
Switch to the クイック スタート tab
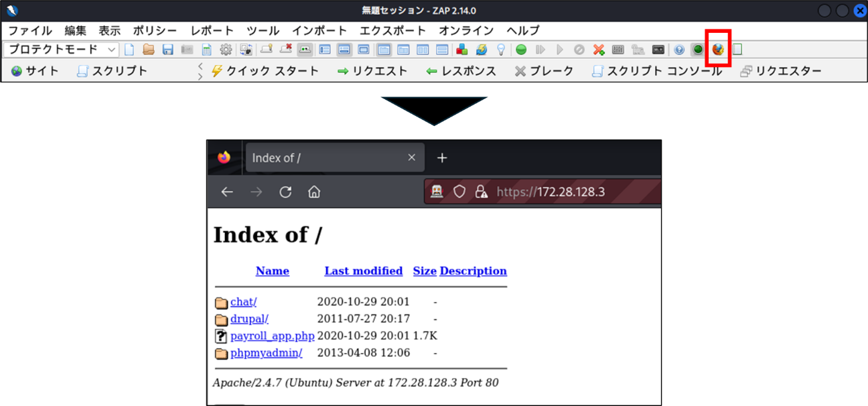(x=265, y=71)
